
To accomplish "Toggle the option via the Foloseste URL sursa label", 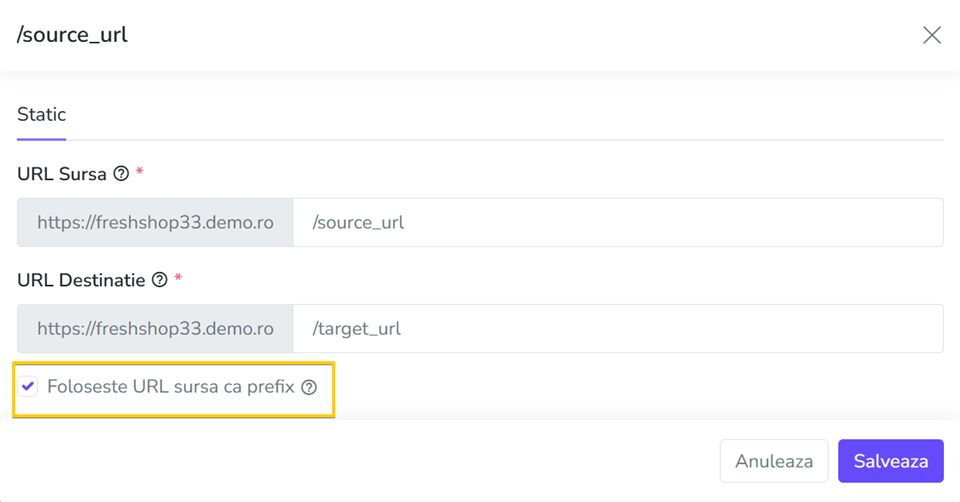I will click(x=171, y=387).
